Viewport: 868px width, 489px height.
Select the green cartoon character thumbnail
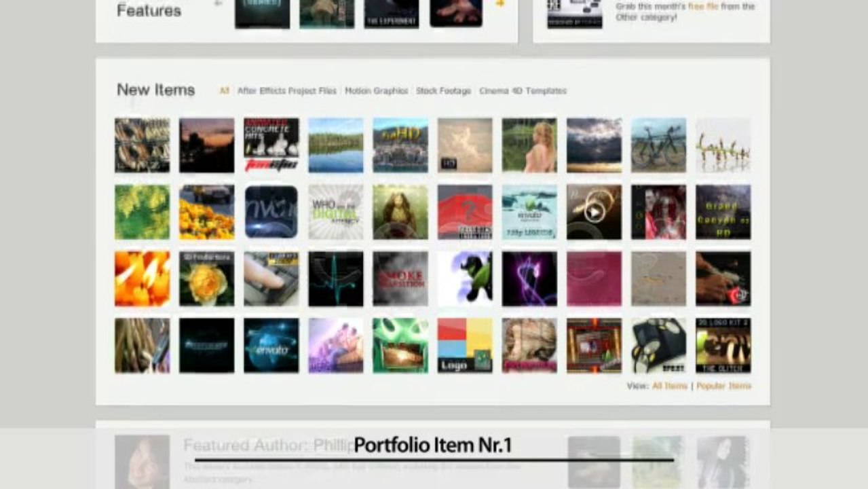coord(465,278)
